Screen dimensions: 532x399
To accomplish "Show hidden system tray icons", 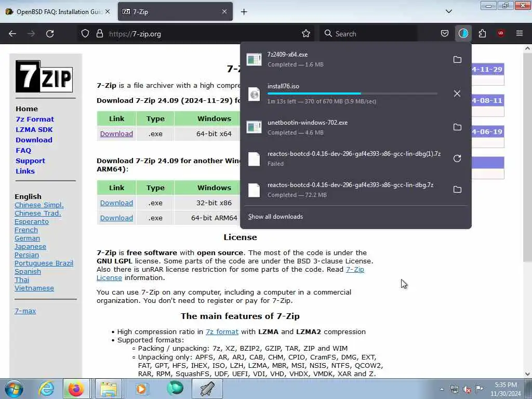I will click(x=442, y=389).
